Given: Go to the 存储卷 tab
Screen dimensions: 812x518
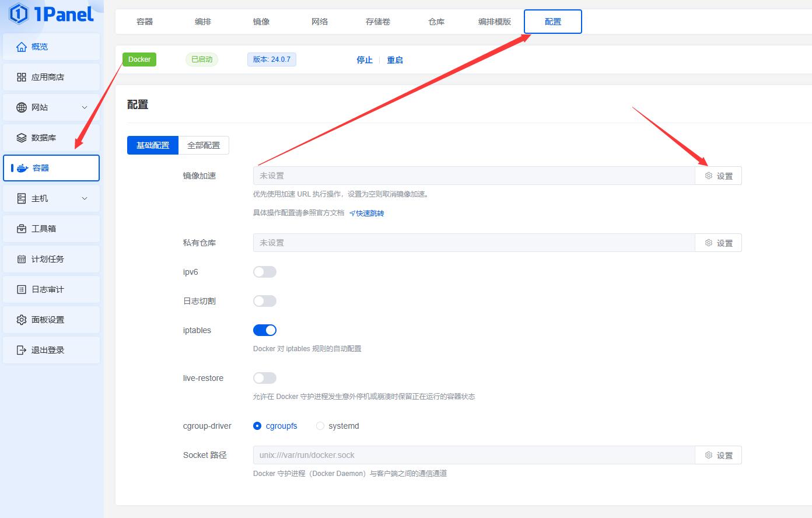Looking at the screenshot, I should coord(378,22).
